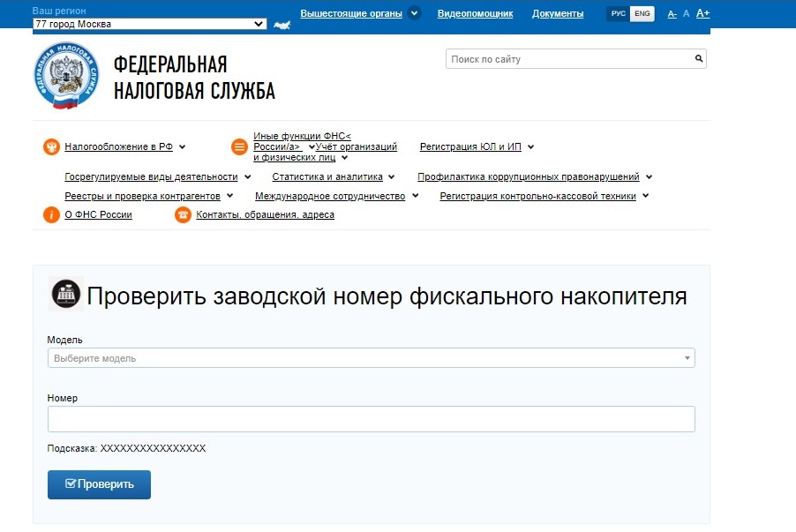Viewport: 796px width, 532px height.
Task: Click the Модель field label
Action: coord(64,340)
